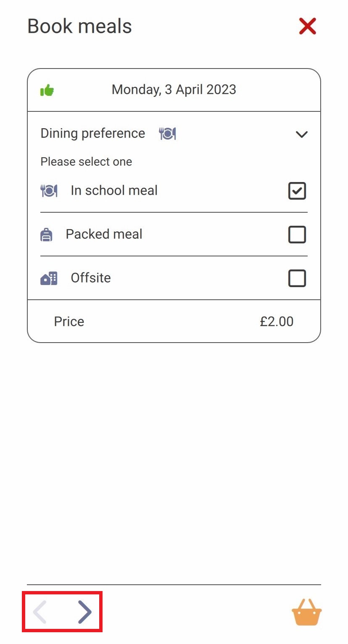Select the Packed meal option label

click(104, 234)
